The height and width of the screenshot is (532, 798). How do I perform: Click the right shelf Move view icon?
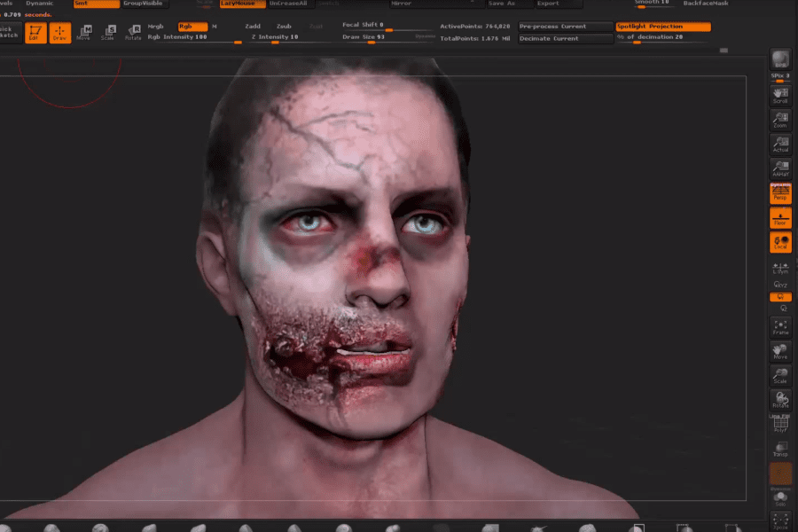(780, 351)
